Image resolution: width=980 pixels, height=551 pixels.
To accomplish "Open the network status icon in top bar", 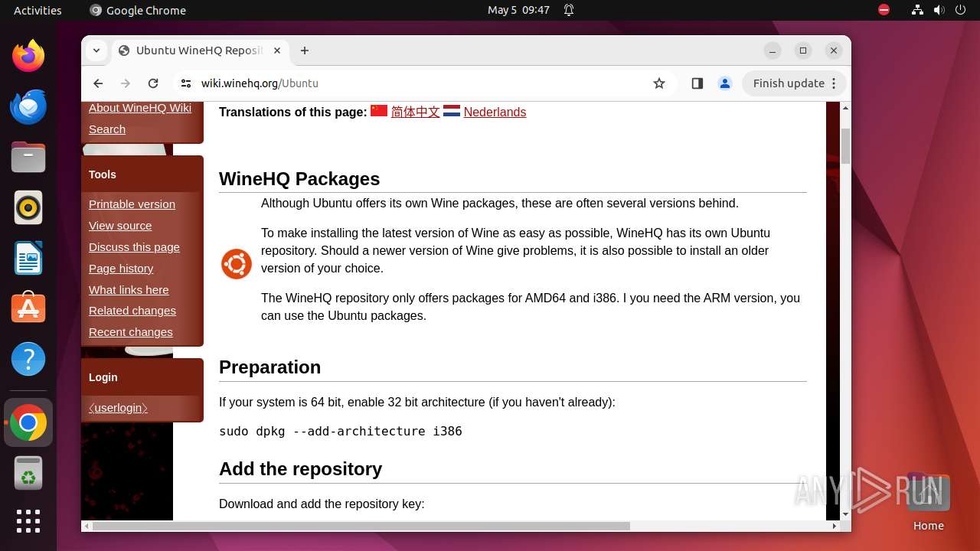I will point(917,10).
